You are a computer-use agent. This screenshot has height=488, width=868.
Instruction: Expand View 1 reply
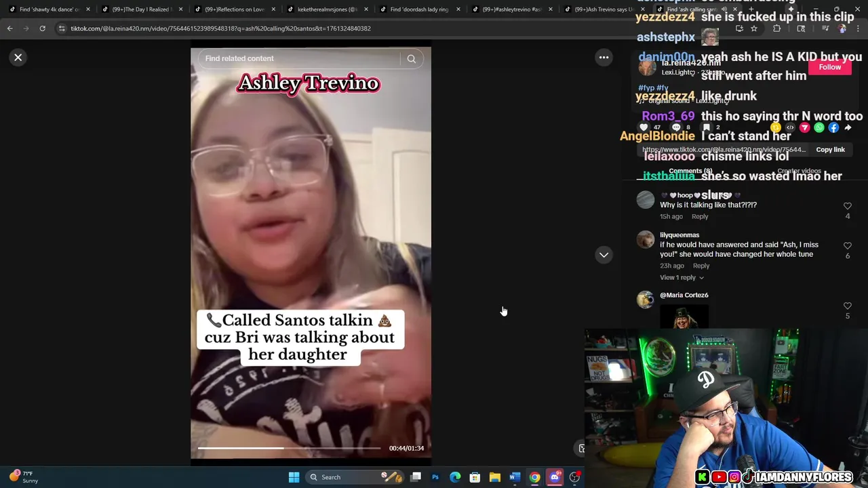tap(682, 278)
